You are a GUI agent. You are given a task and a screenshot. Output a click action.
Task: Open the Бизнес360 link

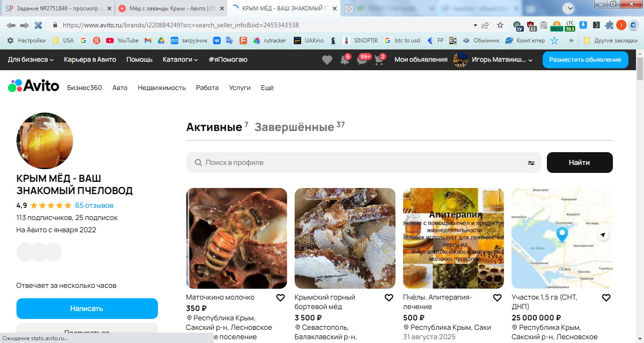[84, 88]
